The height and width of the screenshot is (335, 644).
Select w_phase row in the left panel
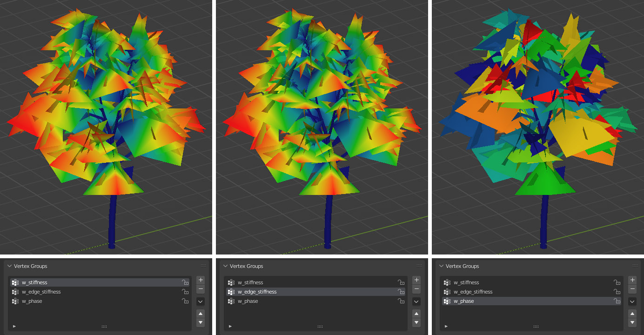click(x=100, y=301)
